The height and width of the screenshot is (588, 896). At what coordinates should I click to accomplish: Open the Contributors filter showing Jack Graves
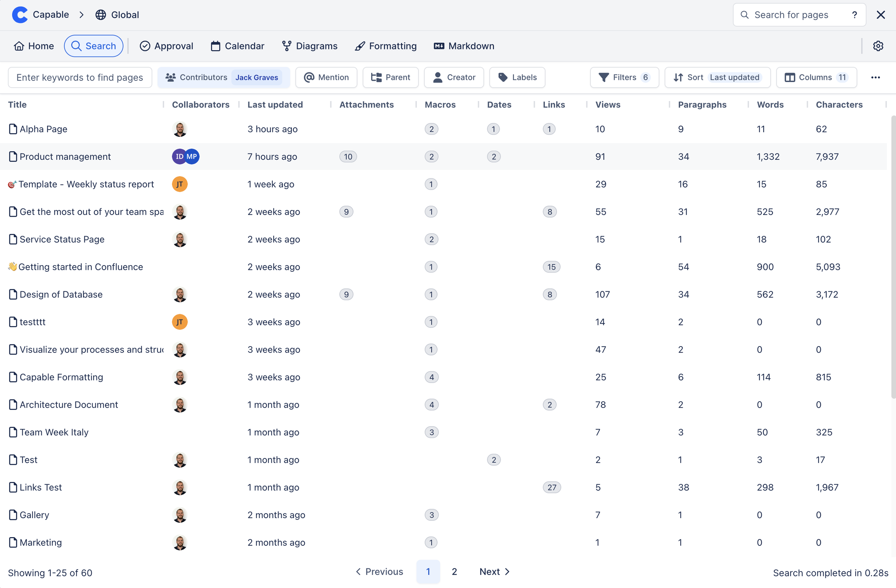click(223, 77)
